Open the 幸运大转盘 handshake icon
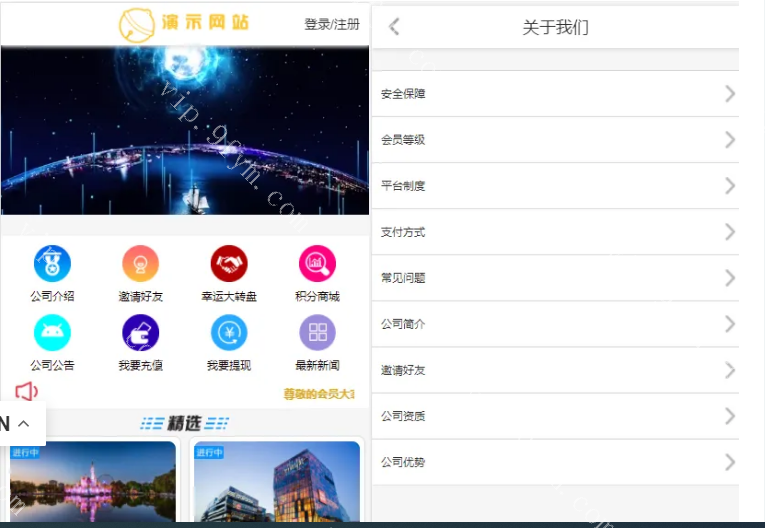Image resolution: width=765 pixels, height=528 pixels. 229,264
